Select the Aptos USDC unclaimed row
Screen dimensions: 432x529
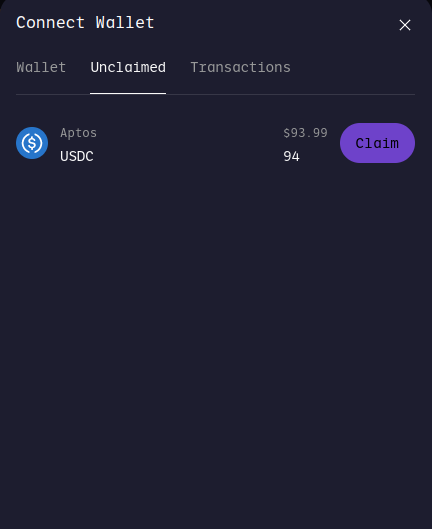tap(215, 143)
